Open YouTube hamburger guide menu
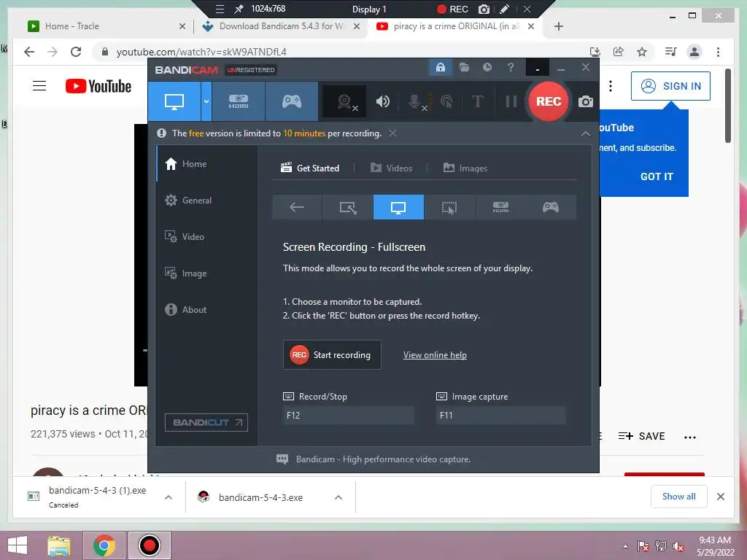 click(39, 86)
